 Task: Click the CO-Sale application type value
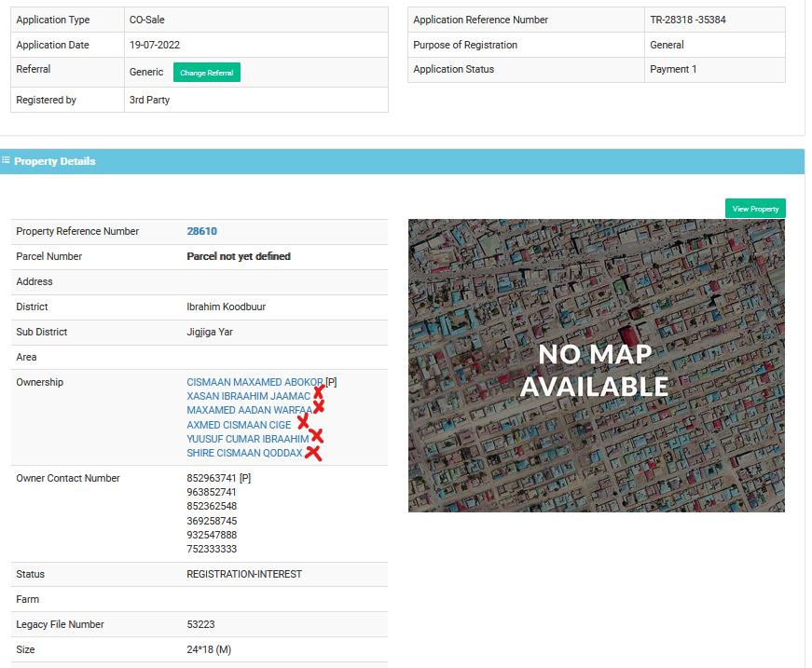(147, 20)
